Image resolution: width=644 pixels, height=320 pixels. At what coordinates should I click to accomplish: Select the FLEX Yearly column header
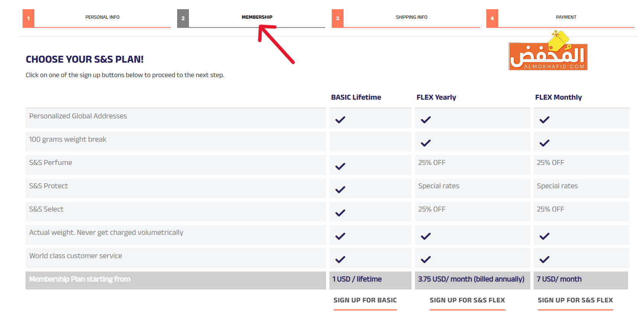click(436, 97)
